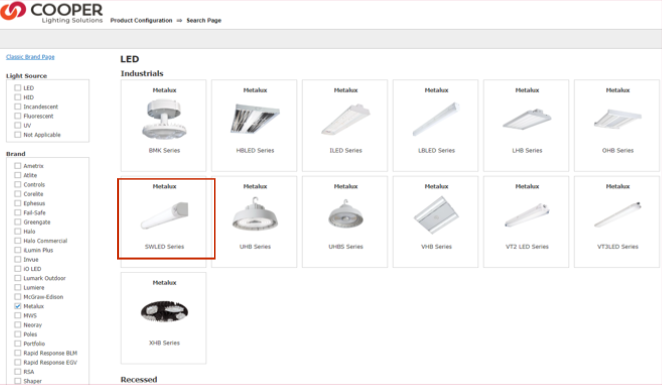Select the VT3LED Series fixture tile
Image resolution: width=662 pixels, height=385 pixels.
click(617, 222)
